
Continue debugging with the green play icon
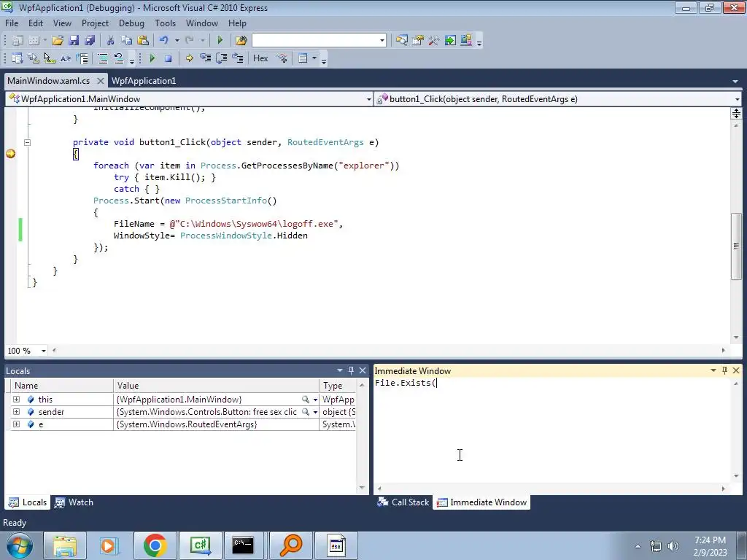(x=152, y=58)
